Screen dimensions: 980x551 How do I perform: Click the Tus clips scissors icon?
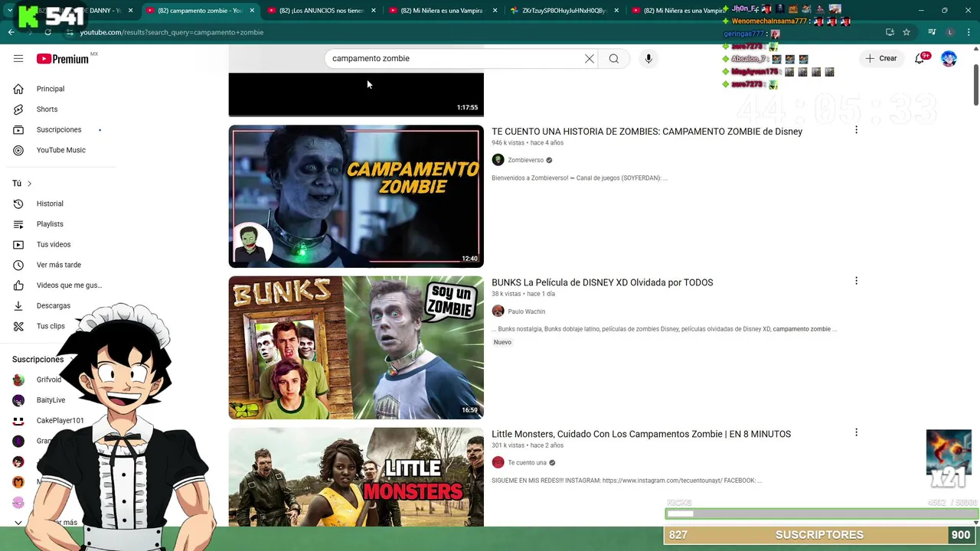coord(18,326)
